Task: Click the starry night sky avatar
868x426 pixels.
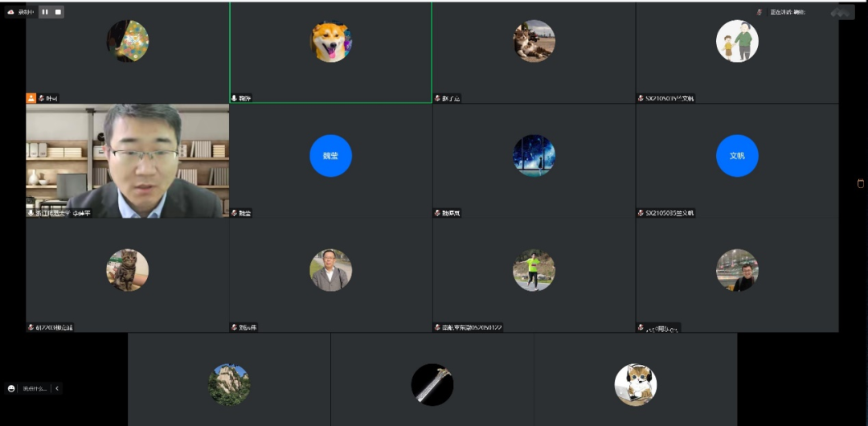Action: [x=534, y=156]
